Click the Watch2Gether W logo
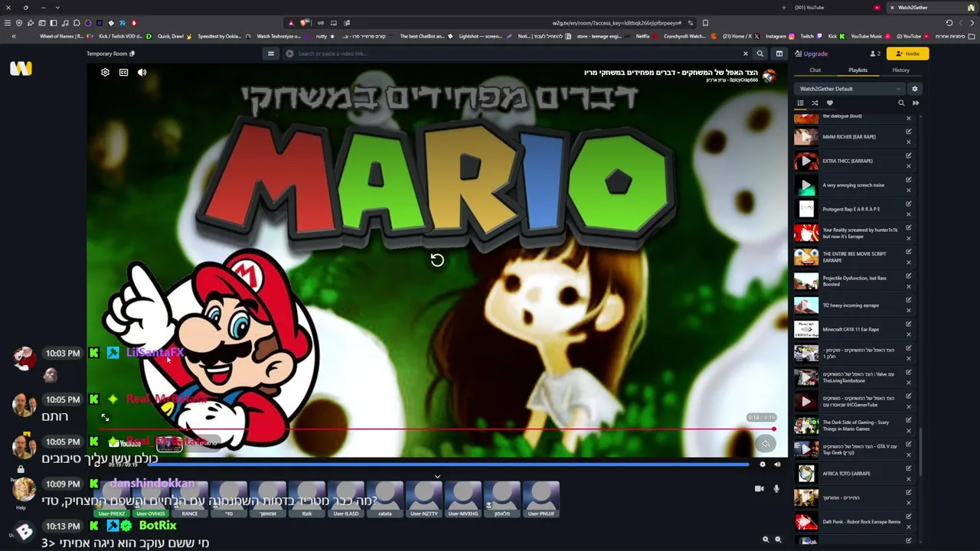The width and height of the screenshot is (980, 551). (21, 68)
